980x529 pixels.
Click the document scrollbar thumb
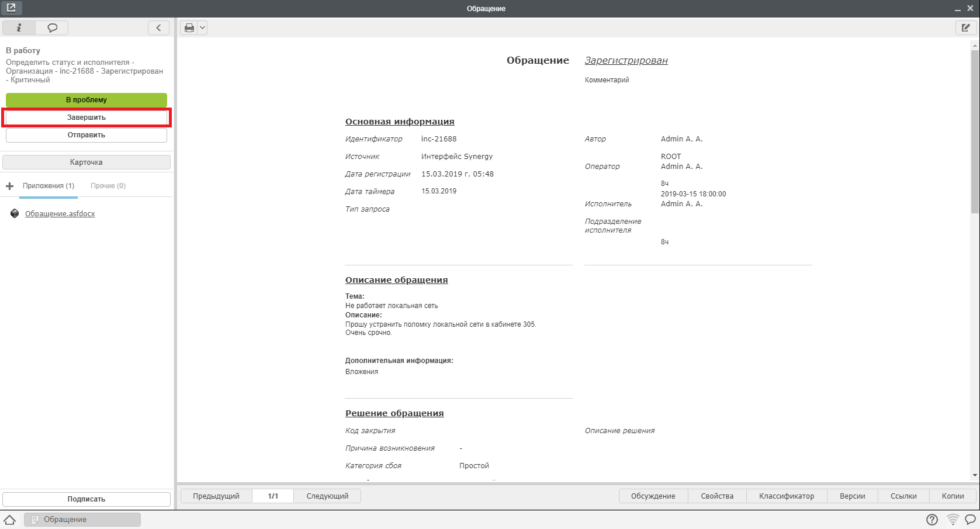click(x=975, y=132)
